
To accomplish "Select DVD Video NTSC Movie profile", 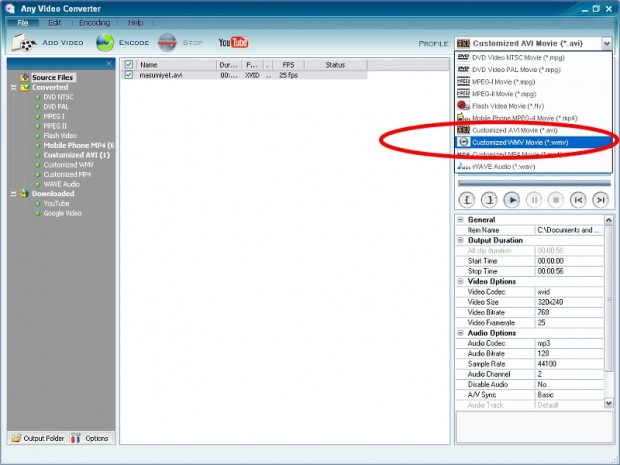I will point(533,58).
